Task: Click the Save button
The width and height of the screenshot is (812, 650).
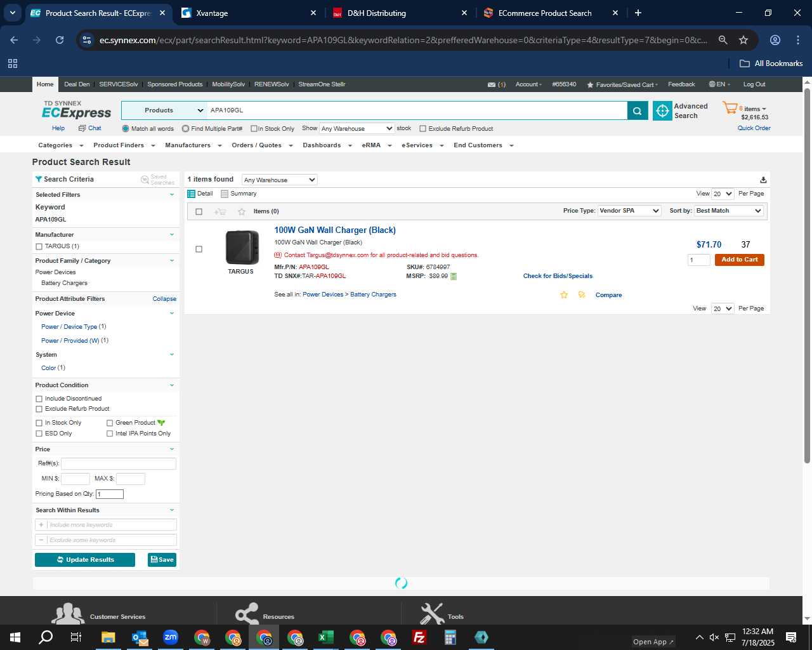Action: (162, 560)
